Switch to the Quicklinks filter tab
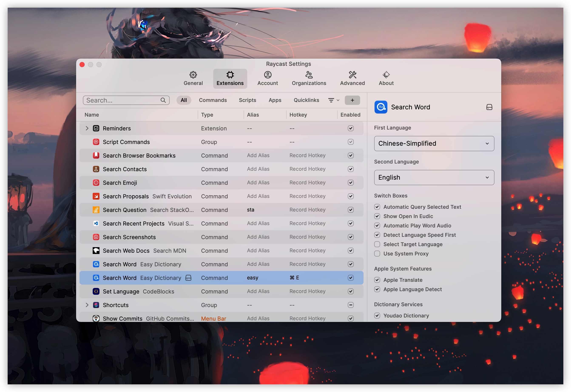The image size is (571, 392). (x=306, y=100)
